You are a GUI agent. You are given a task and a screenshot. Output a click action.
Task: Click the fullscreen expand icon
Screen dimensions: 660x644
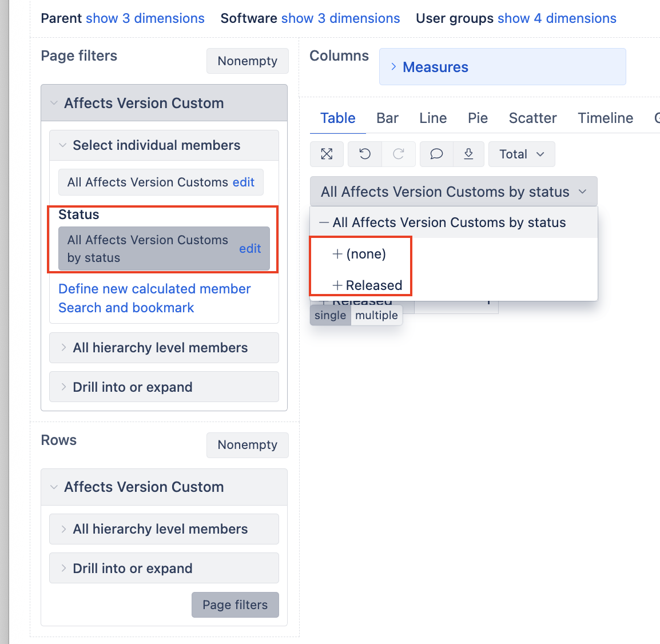pos(327,154)
